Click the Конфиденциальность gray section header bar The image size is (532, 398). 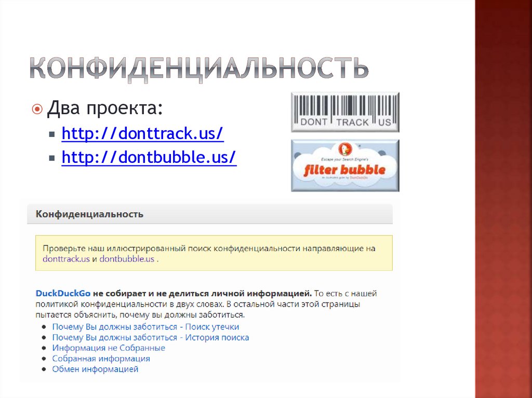point(210,214)
